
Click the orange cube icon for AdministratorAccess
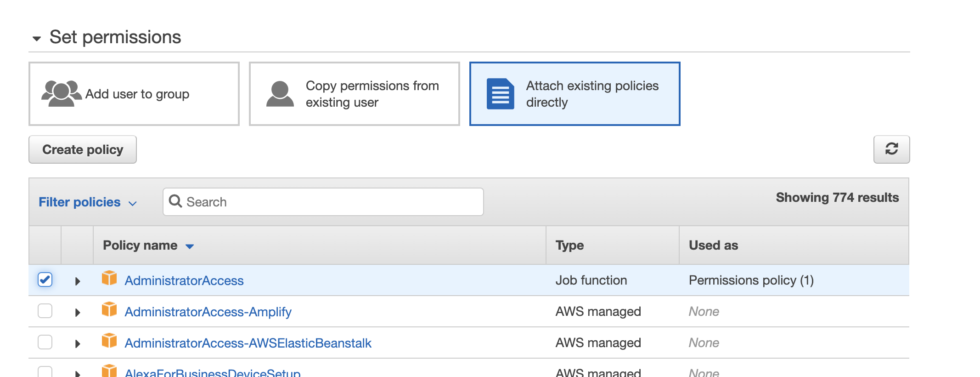109,278
